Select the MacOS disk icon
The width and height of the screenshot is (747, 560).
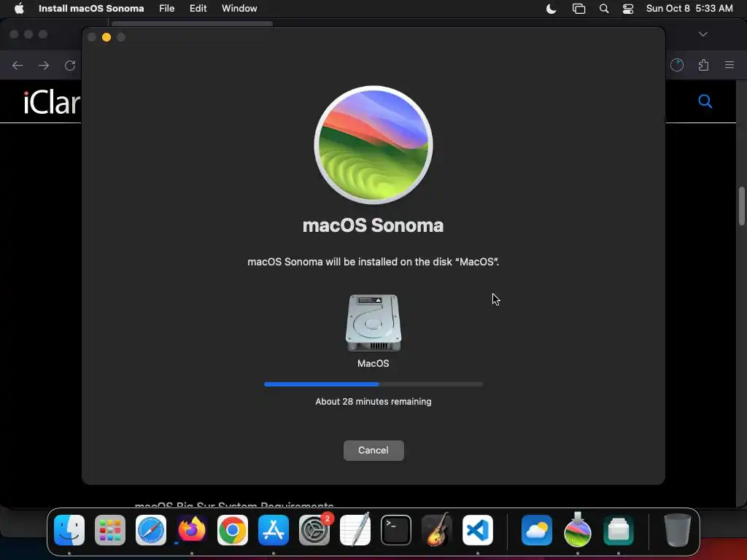click(x=373, y=323)
